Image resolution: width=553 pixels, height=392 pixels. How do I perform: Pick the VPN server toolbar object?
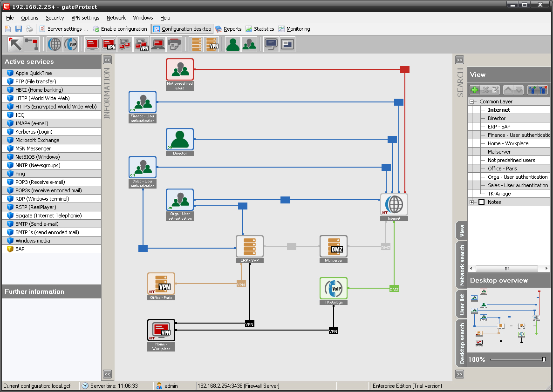point(212,44)
